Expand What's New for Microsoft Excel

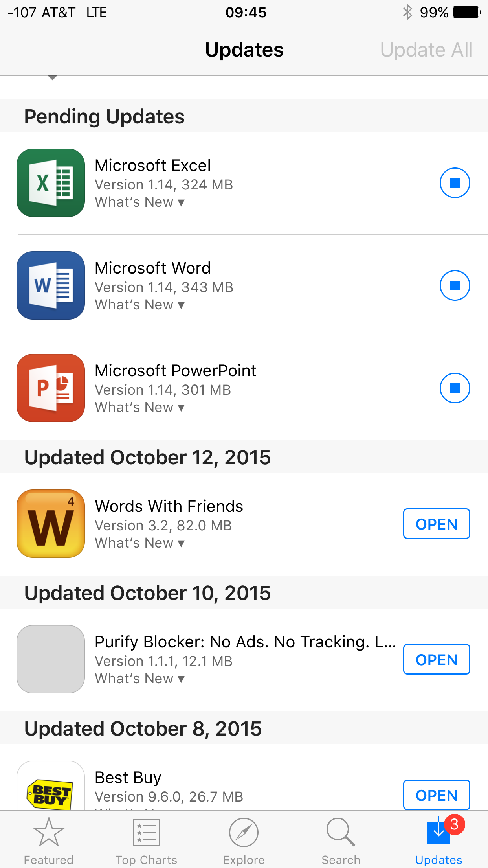tap(140, 202)
